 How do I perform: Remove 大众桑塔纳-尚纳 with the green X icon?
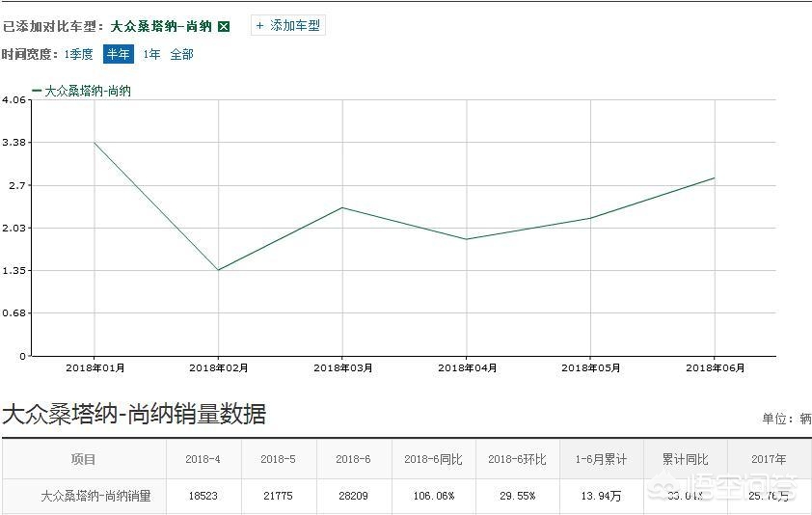tap(224, 26)
